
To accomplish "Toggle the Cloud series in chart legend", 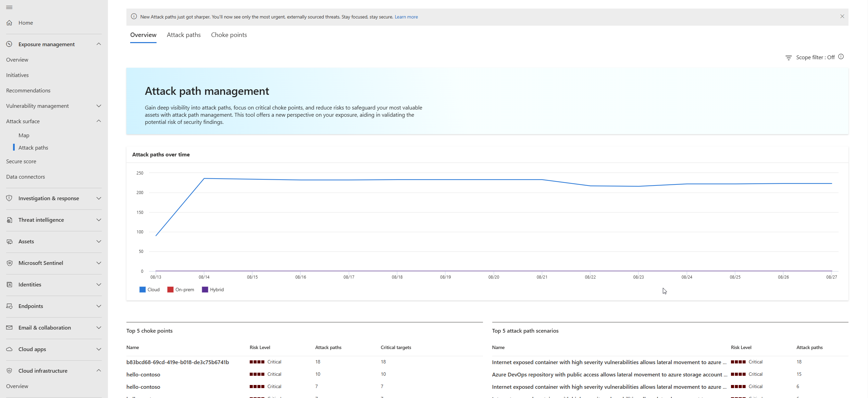I will [x=150, y=290].
